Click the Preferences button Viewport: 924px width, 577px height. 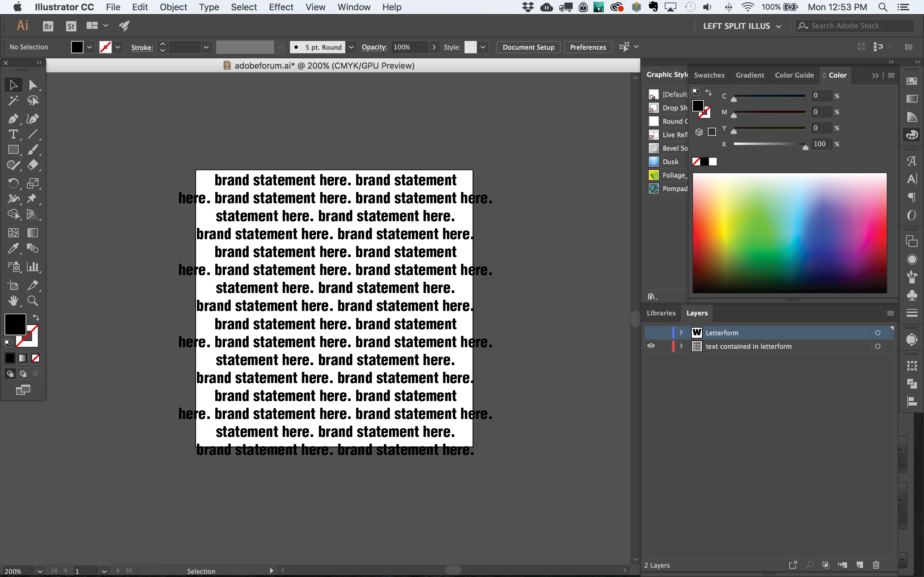pyautogui.click(x=588, y=47)
